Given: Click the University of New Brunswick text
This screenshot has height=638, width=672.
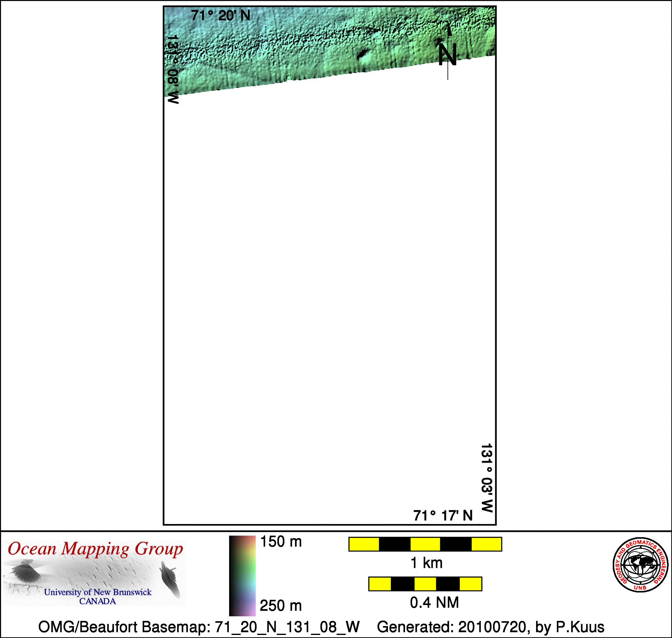Looking at the screenshot, I should [97, 592].
